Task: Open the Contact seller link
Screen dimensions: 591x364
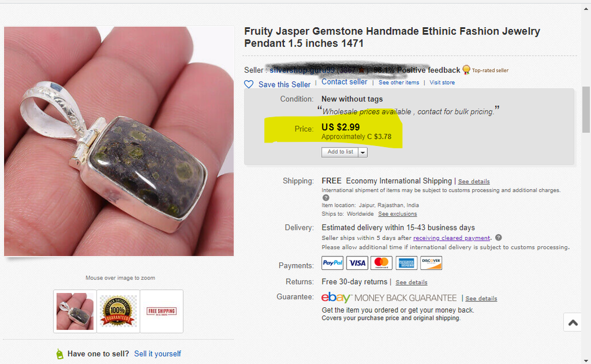Action: pyautogui.click(x=344, y=82)
